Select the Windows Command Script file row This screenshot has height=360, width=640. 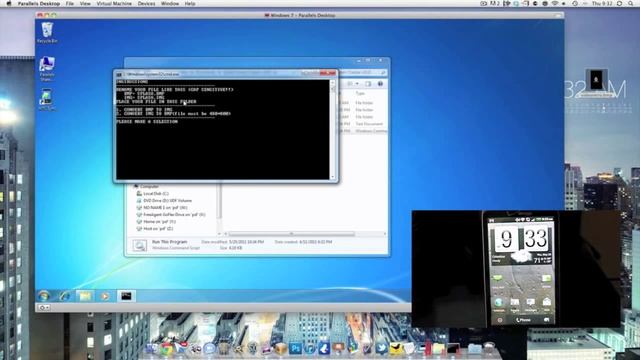pos(363,131)
